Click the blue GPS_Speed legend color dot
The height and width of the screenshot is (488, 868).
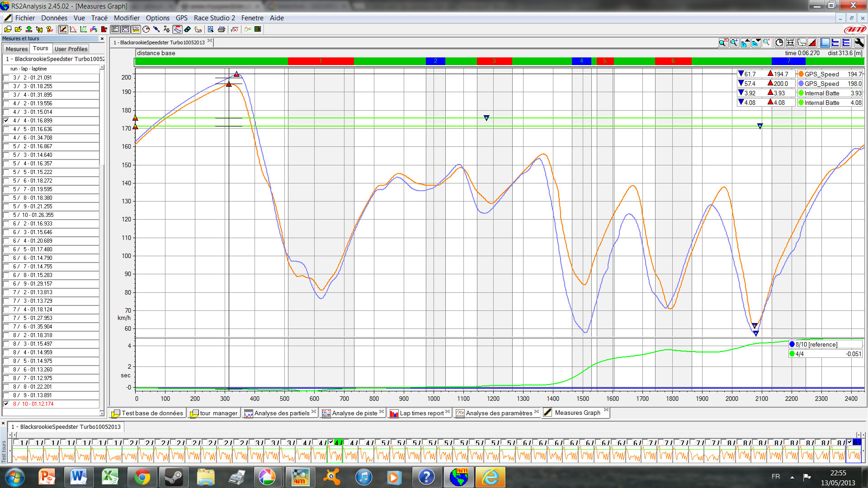tap(801, 84)
